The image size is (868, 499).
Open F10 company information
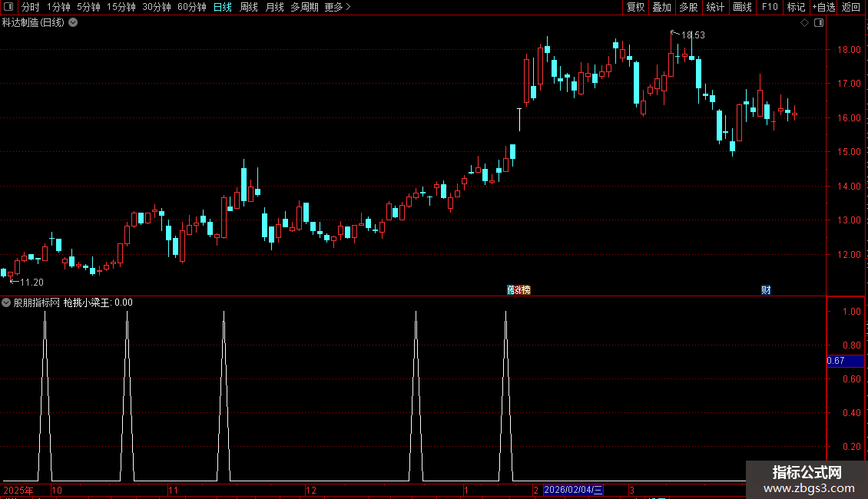pyautogui.click(x=770, y=7)
